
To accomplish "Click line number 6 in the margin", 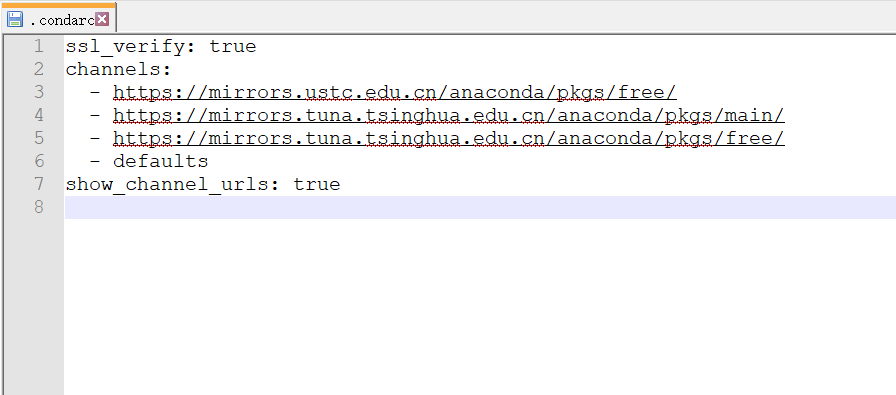I will click(39, 161).
